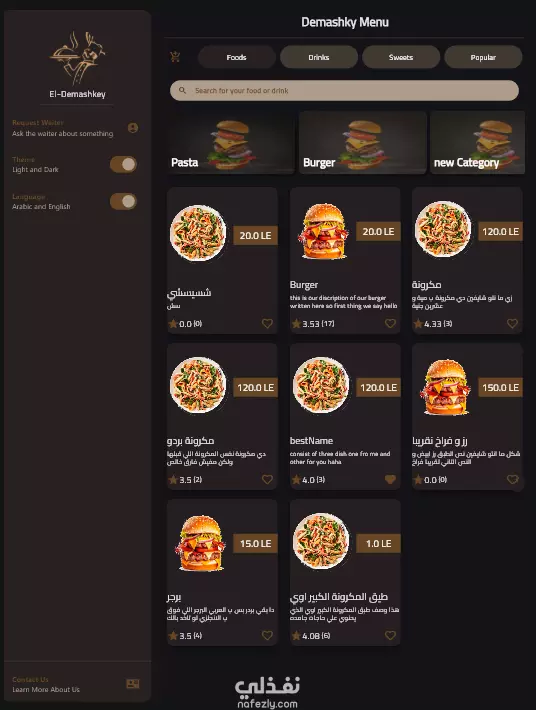Click the Learn More About Us link
This screenshot has width=536, height=710.
(x=46, y=690)
